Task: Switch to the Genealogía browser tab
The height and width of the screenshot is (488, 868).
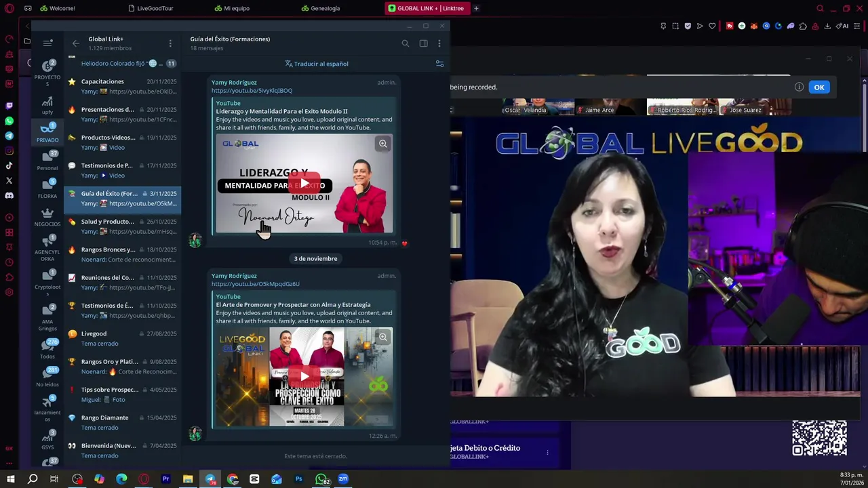Action: 320,8
